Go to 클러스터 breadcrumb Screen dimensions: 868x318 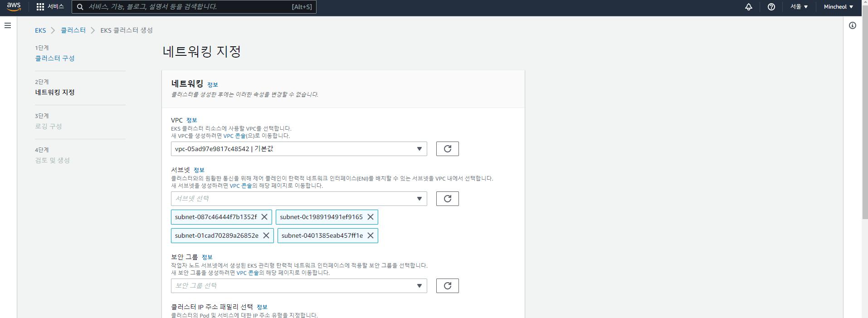(73, 30)
